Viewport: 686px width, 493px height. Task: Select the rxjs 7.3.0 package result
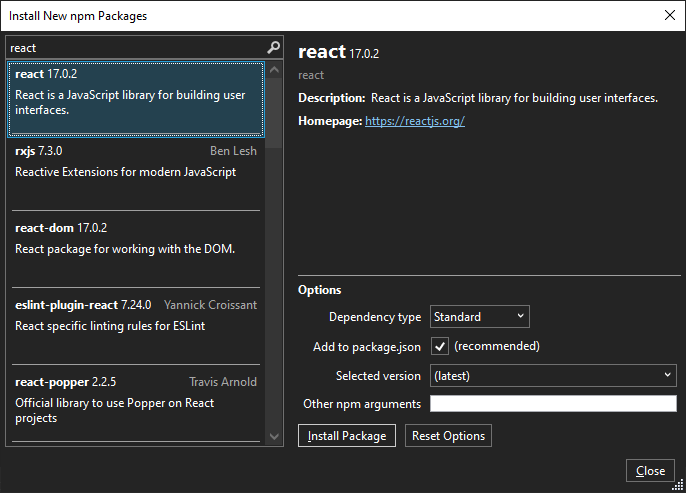136,174
